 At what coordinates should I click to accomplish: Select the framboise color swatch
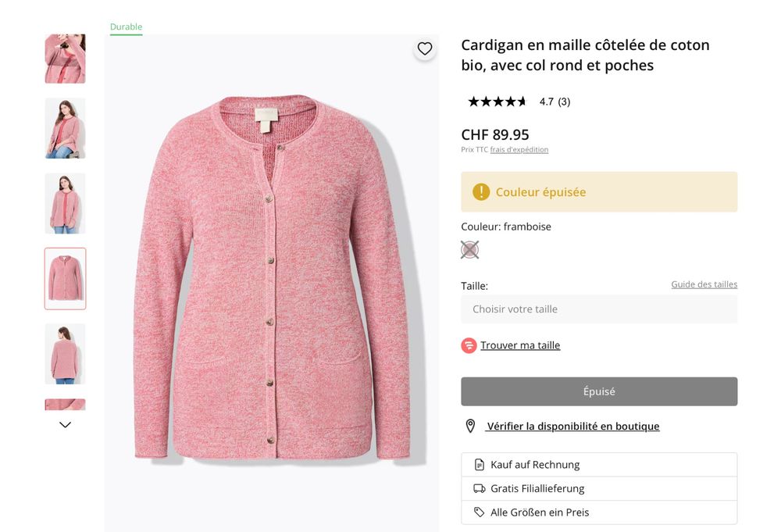coord(469,250)
